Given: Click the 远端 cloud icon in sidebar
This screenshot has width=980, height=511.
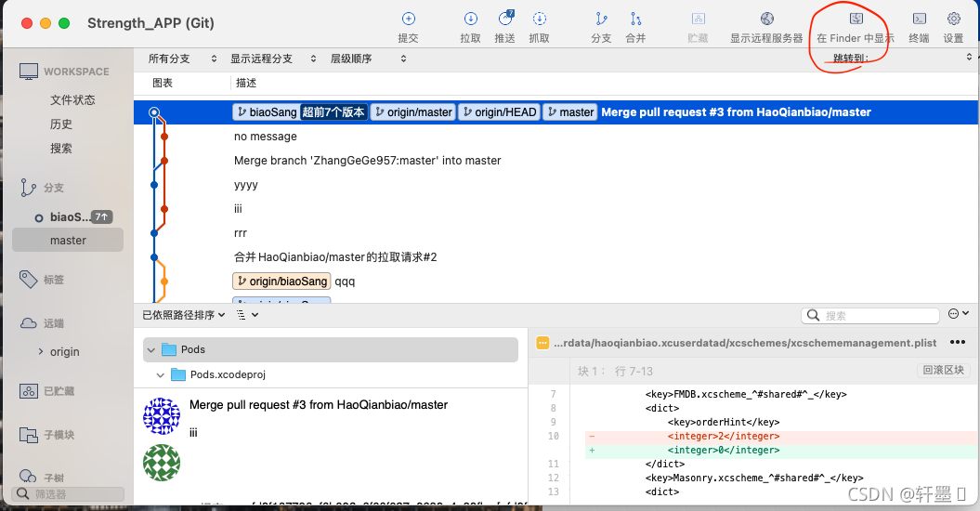Looking at the screenshot, I should pyautogui.click(x=28, y=323).
